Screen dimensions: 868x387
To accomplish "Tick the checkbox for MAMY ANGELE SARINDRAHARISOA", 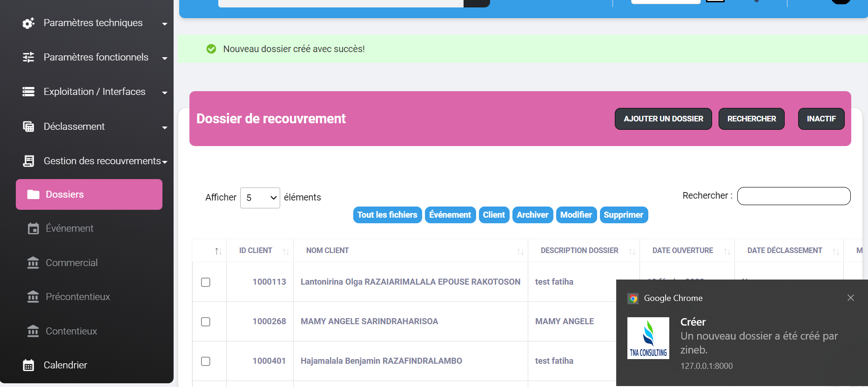I will pos(206,322).
